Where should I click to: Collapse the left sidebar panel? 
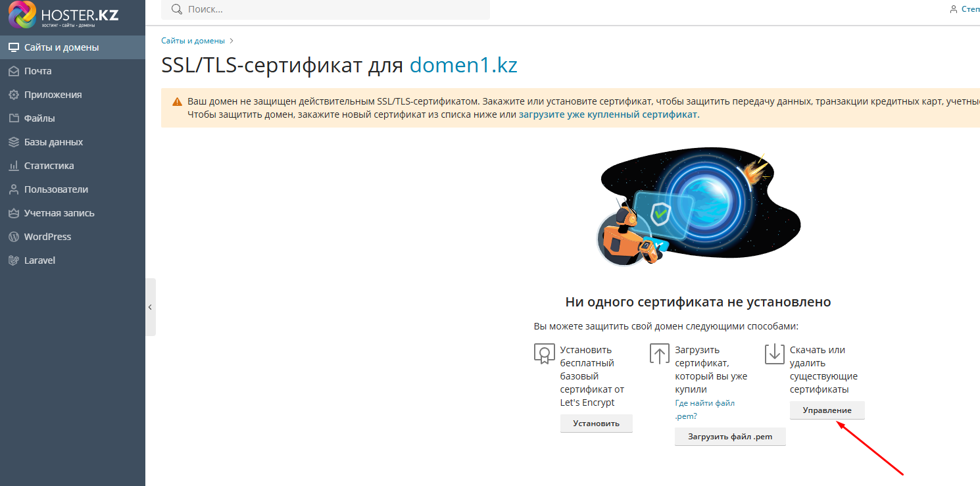[150, 307]
